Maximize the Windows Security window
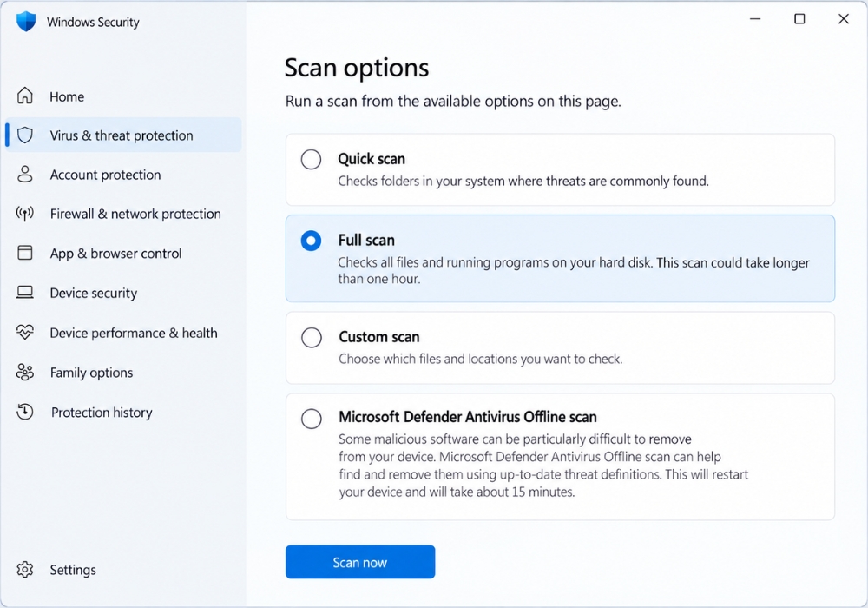868x608 pixels. pyautogui.click(x=799, y=19)
